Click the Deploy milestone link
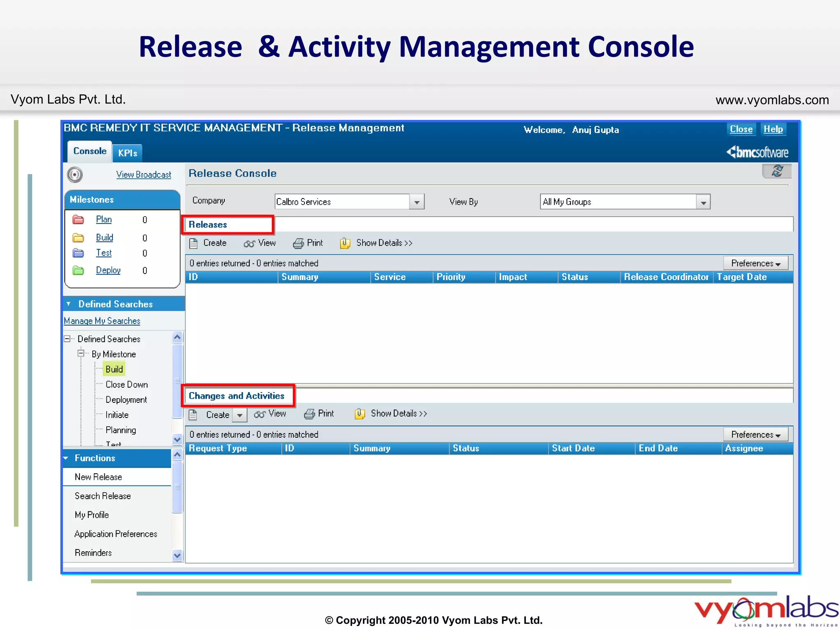 tap(108, 270)
